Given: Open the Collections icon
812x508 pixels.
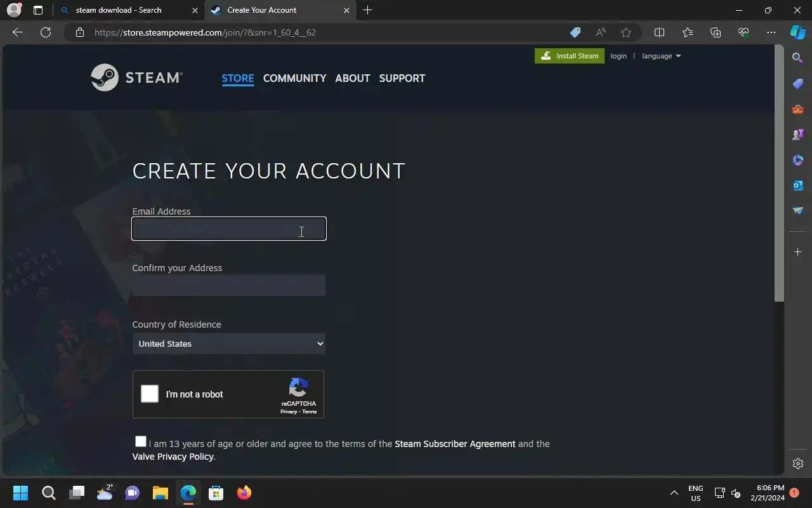Looking at the screenshot, I should click(x=716, y=32).
